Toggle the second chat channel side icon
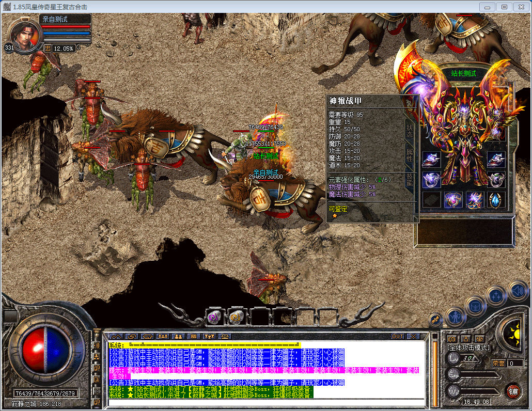 coord(97,357)
